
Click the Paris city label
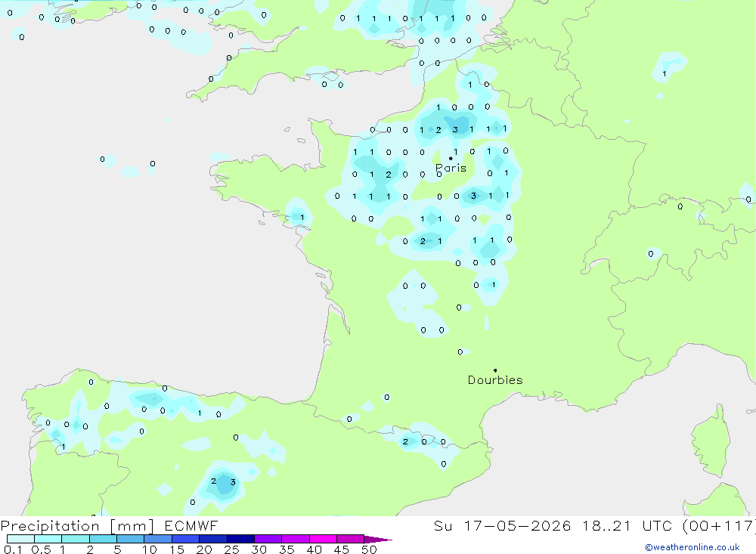pyautogui.click(x=451, y=169)
